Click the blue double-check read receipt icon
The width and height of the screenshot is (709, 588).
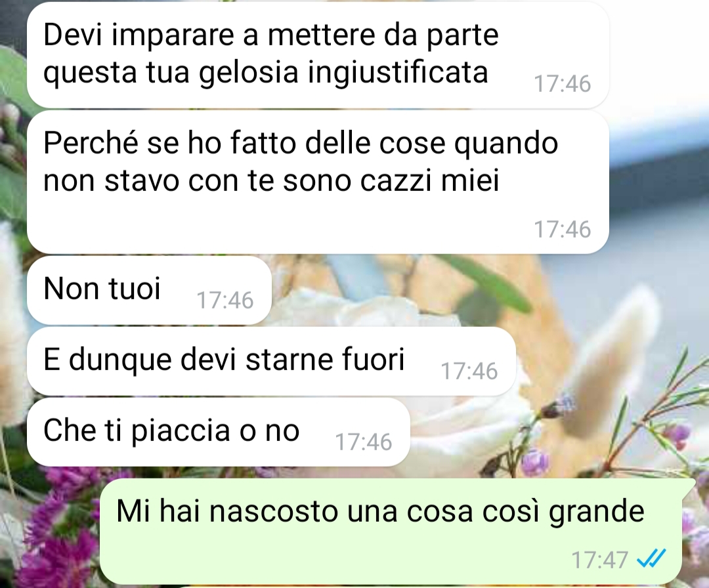click(x=651, y=558)
